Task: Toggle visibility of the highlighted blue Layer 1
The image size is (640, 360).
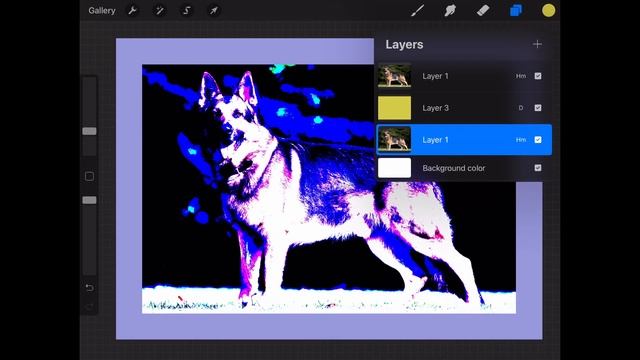Action: pyautogui.click(x=538, y=140)
